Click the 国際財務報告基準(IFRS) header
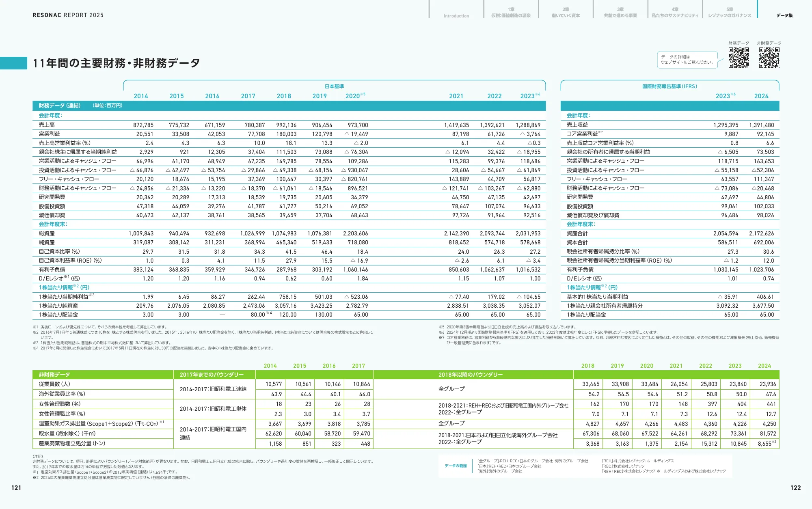The image size is (812, 509). [669, 86]
